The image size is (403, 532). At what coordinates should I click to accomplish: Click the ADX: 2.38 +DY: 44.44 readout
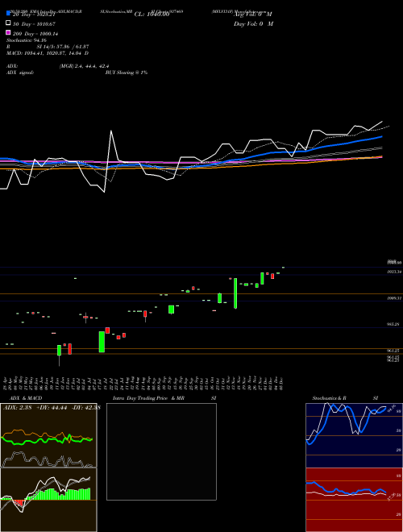pos(52,408)
